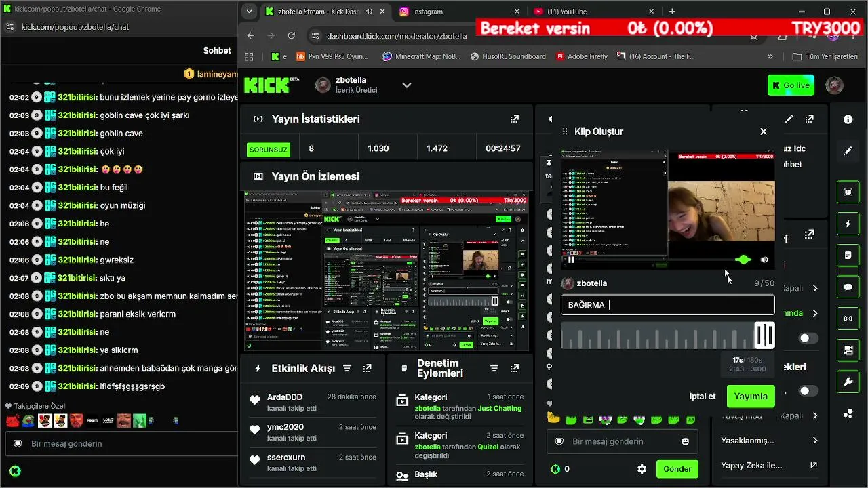868x488 pixels.
Task: Open the lightning activity feed sidebar icon
Action: point(848,224)
